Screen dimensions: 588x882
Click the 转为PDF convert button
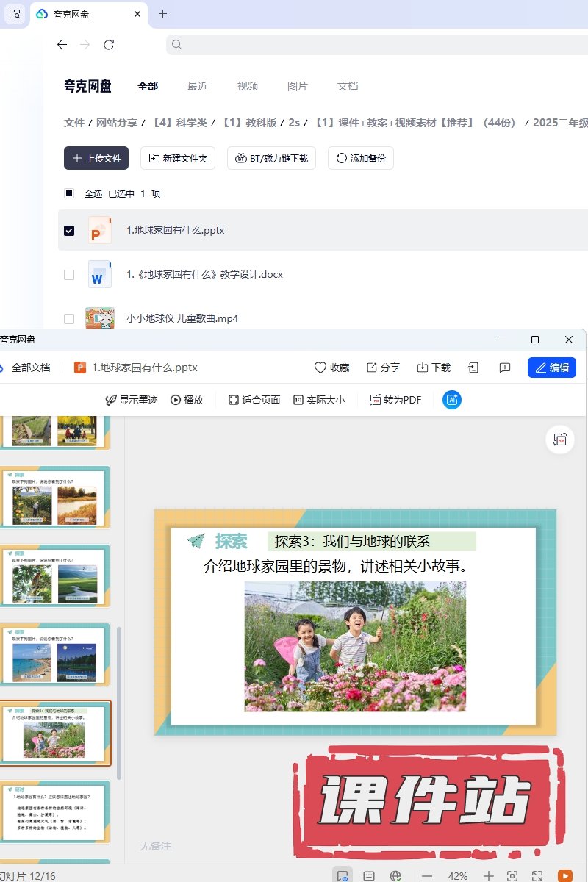coord(395,400)
